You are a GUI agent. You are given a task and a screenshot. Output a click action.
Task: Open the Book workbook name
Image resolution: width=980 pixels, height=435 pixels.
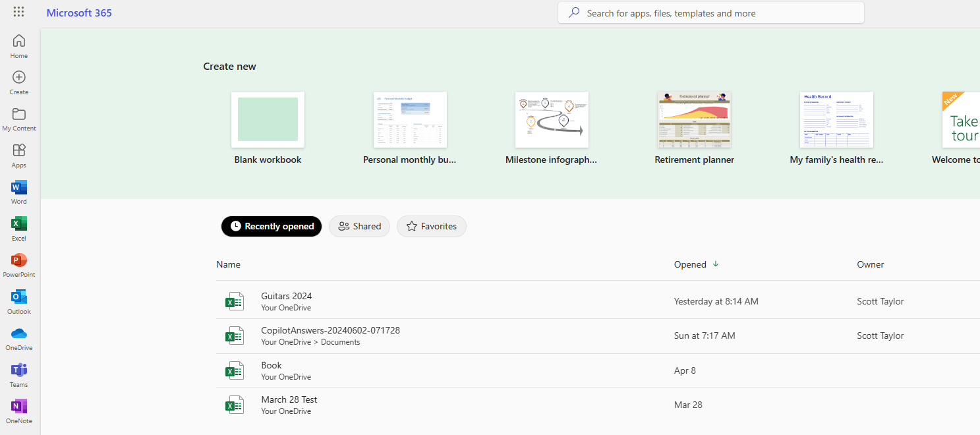[x=271, y=365]
